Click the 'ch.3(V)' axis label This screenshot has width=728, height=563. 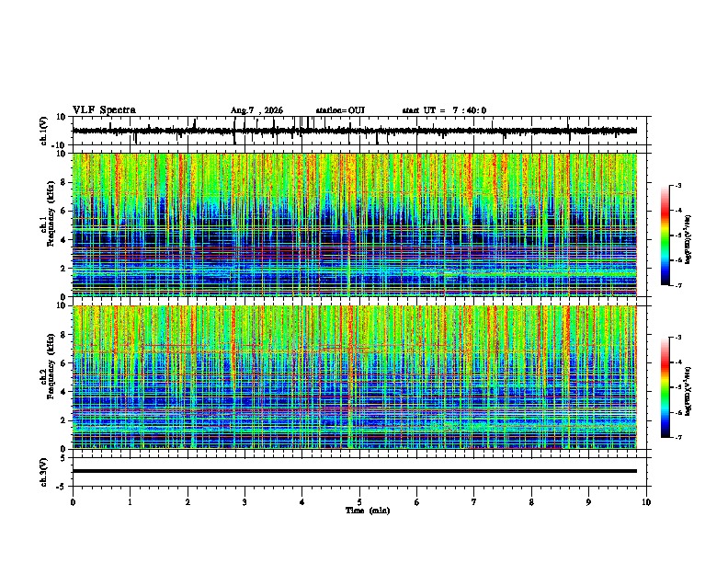[x=44, y=473]
